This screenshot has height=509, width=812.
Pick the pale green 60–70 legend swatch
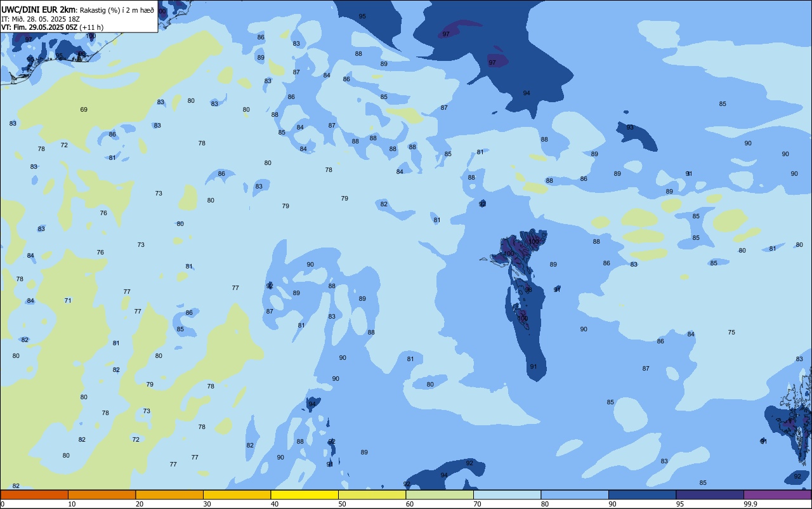(440, 494)
